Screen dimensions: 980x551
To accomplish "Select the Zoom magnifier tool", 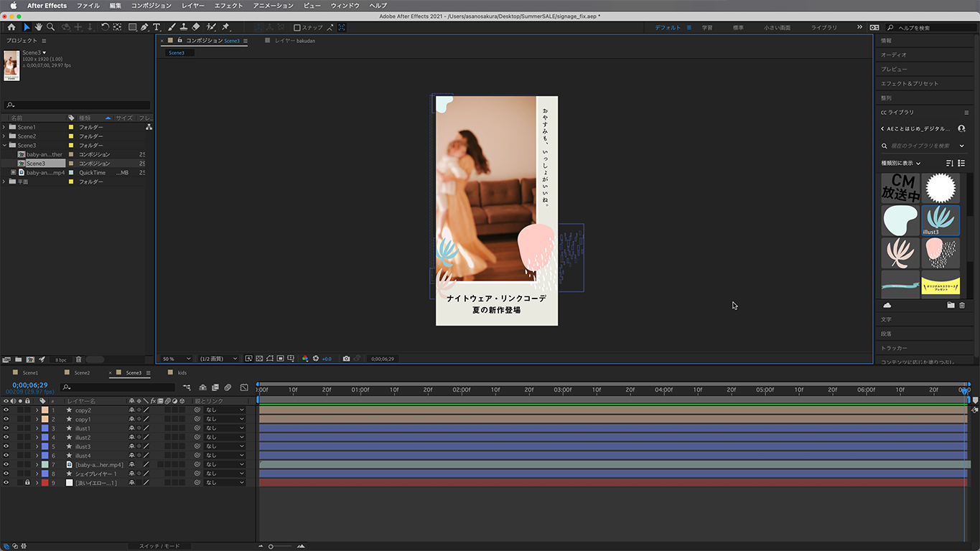I will [x=50, y=27].
